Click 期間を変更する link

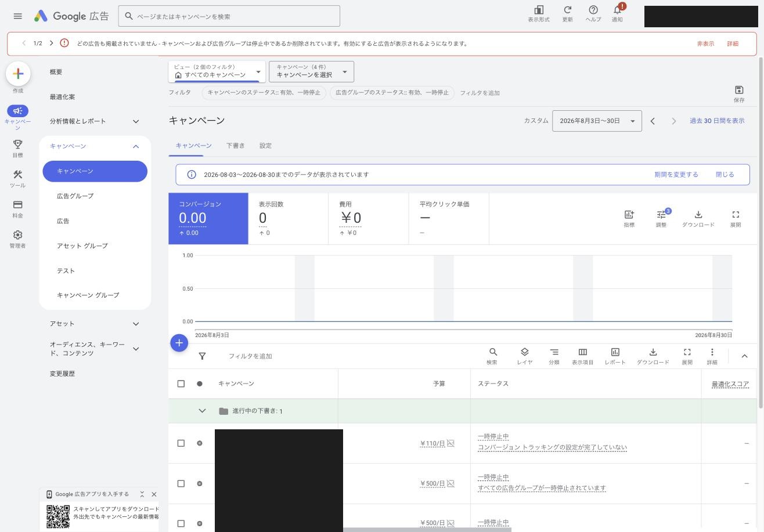pos(676,175)
